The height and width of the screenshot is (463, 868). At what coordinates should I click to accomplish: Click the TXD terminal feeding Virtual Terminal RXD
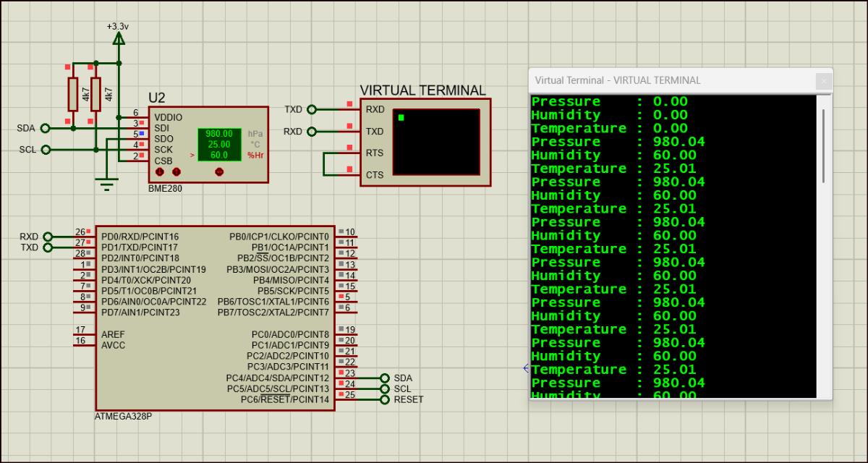(312, 109)
